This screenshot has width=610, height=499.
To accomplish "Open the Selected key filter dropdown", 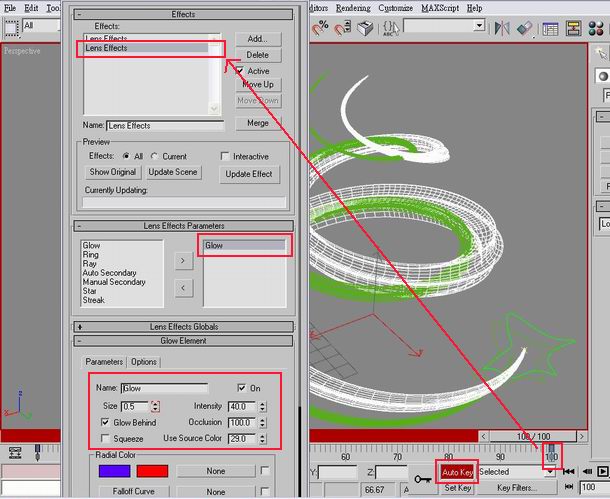I will click(x=550, y=472).
